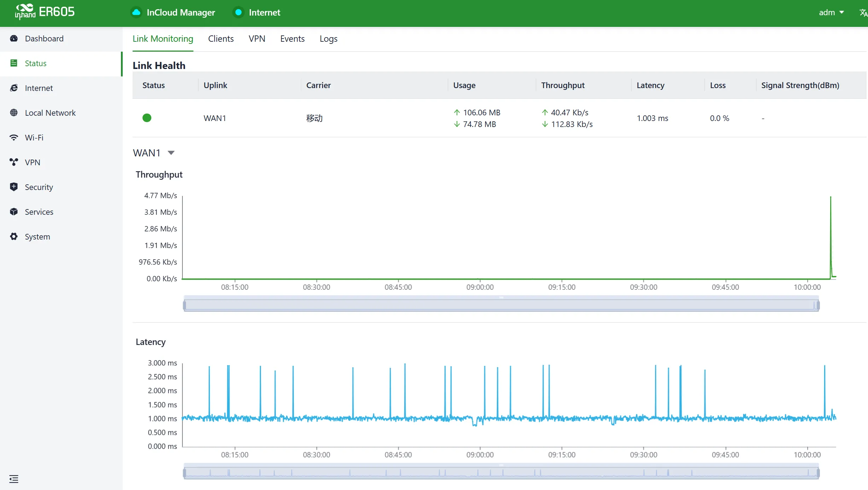This screenshot has width=868, height=490.
Task: Click the Local Network globe icon
Action: pyautogui.click(x=14, y=113)
